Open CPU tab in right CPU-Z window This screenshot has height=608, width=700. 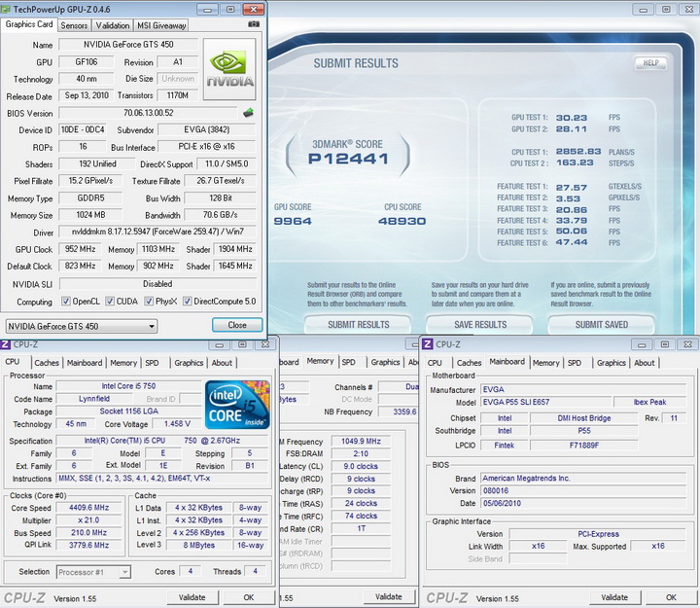tap(435, 363)
